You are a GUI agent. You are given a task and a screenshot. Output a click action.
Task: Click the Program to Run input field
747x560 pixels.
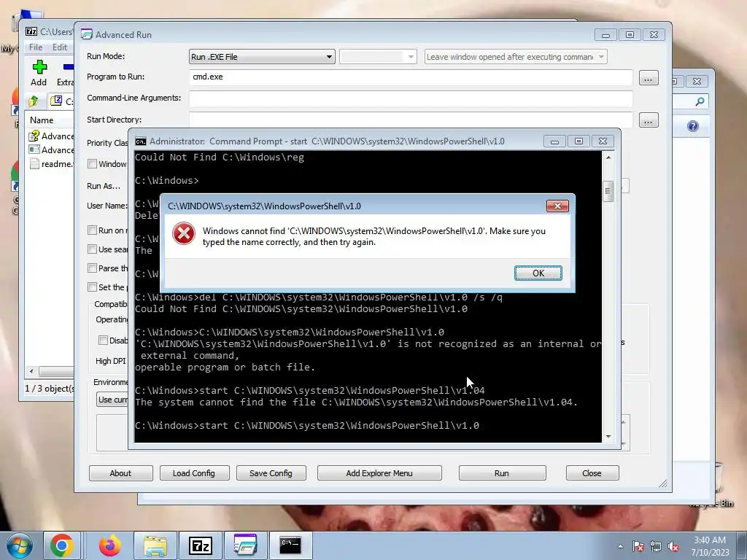pos(411,77)
